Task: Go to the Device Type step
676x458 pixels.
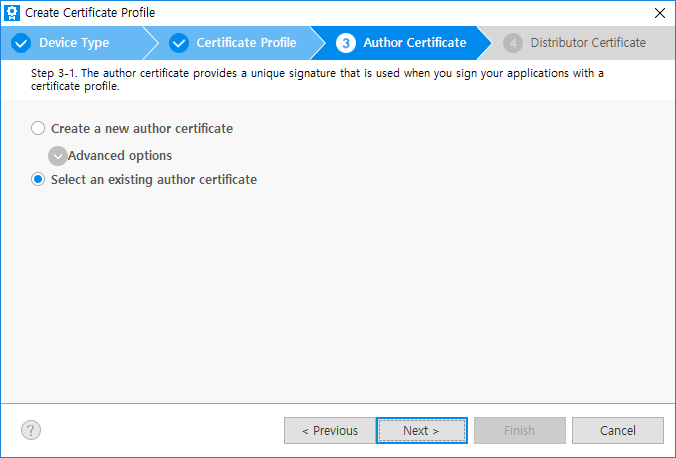Action: 74,43
